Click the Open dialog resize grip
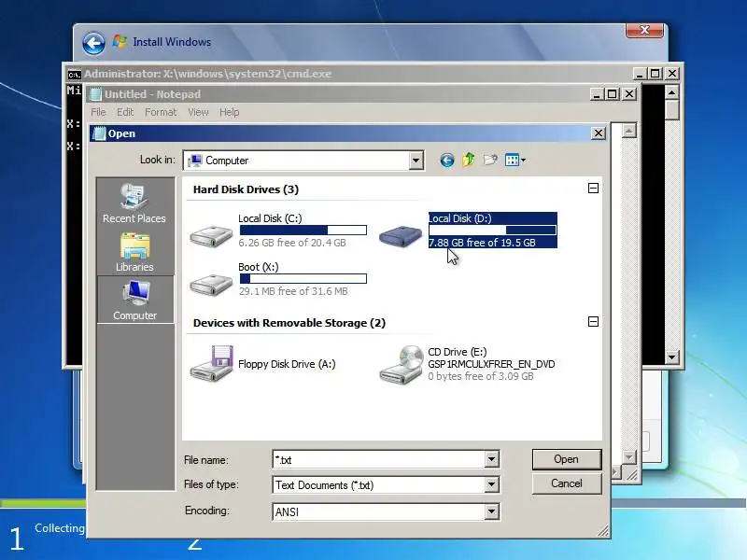 pos(603,531)
